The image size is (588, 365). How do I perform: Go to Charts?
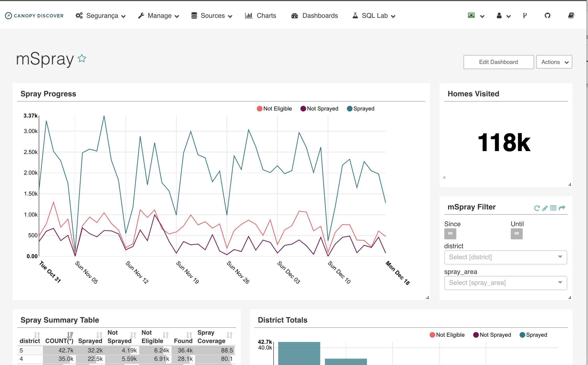(x=261, y=16)
